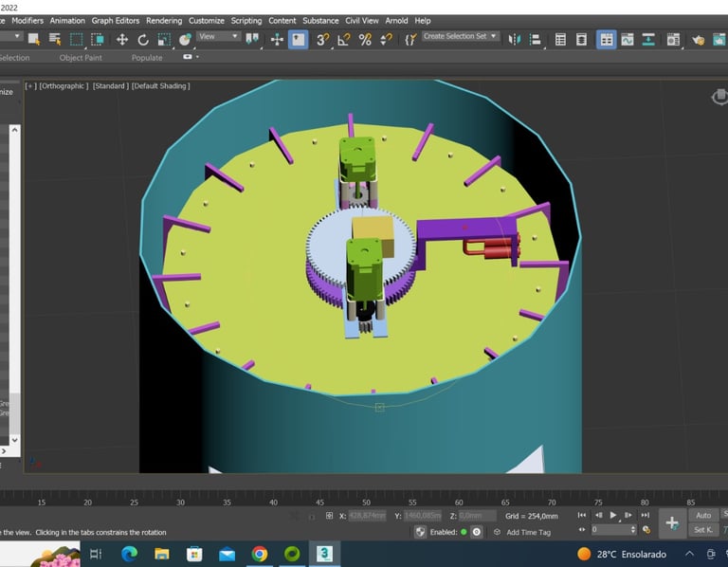This screenshot has height=567, width=728.
Task: Click the Toggle Ribbon icon
Action: 606,39
